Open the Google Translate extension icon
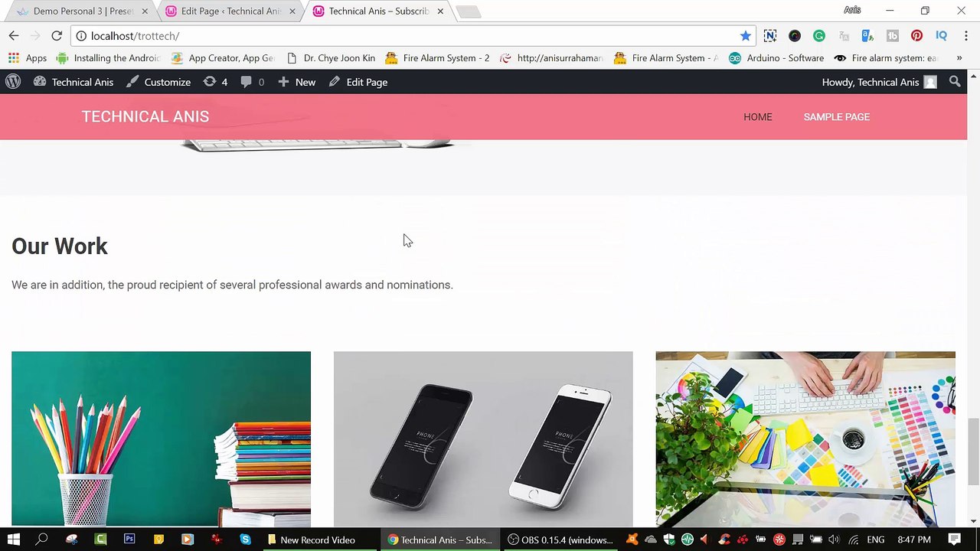This screenshot has height=551, width=980. pos(867,36)
